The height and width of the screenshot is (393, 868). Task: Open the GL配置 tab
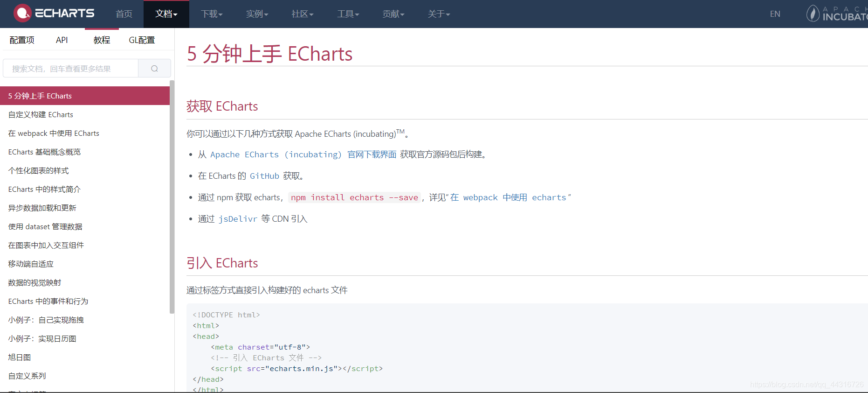142,40
